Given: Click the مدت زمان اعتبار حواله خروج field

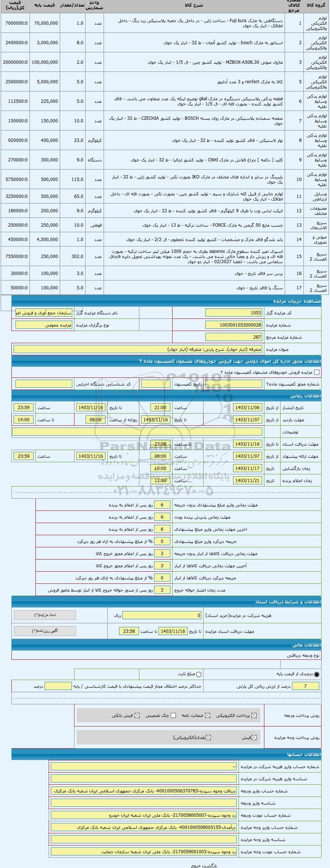Looking at the screenshot, I should point(162,590).
